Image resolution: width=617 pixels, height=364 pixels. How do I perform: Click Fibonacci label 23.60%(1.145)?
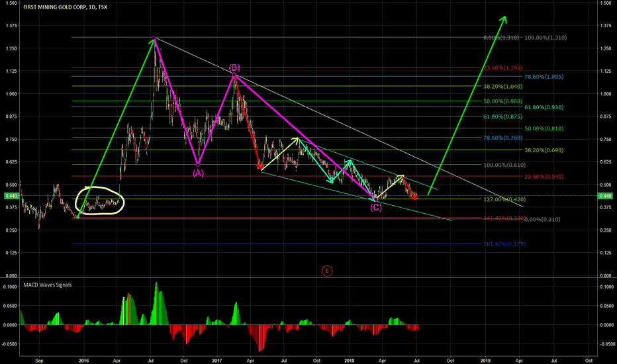point(503,68)
